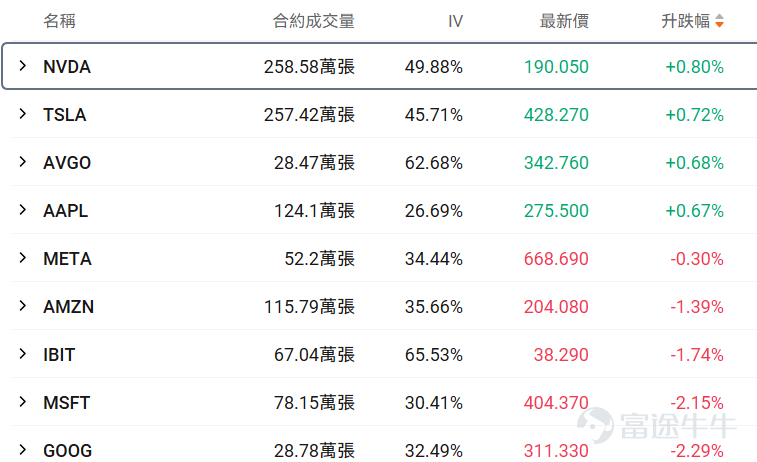Viewport: 757px width, 462px height.
Task: Select the IBIT ticker name
Action: [x=59, y=355]
